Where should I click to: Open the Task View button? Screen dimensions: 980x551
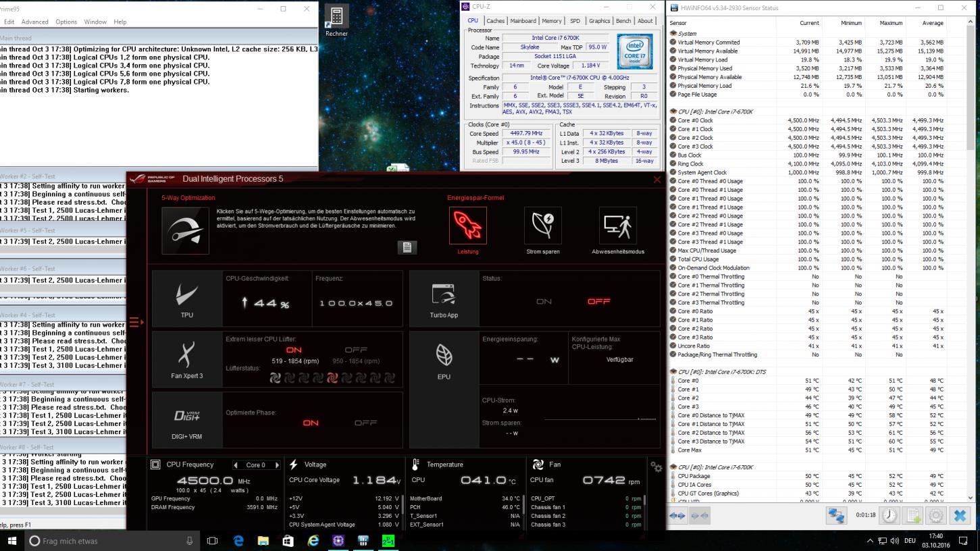(x=212, y=541)
